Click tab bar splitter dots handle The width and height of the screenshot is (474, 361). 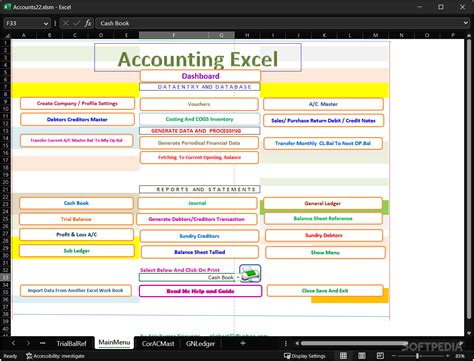(x=286, y=343)
